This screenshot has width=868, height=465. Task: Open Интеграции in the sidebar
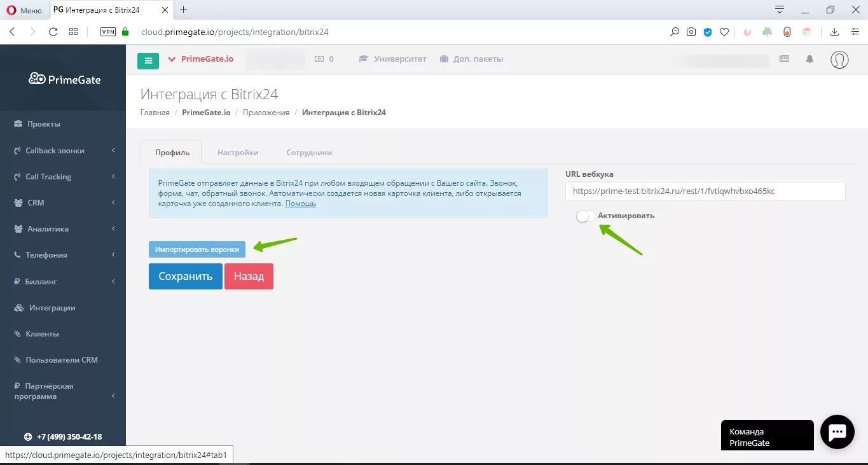click(x=63, y=308)
